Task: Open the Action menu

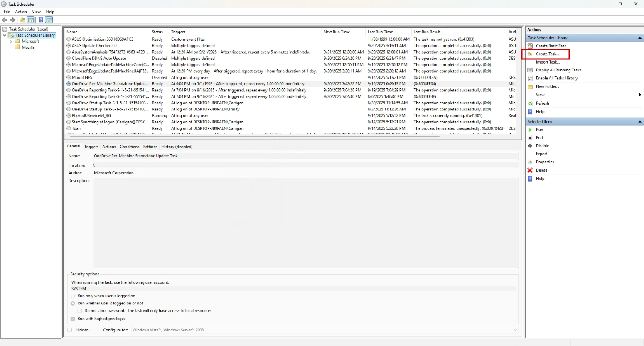Action: 21,12
